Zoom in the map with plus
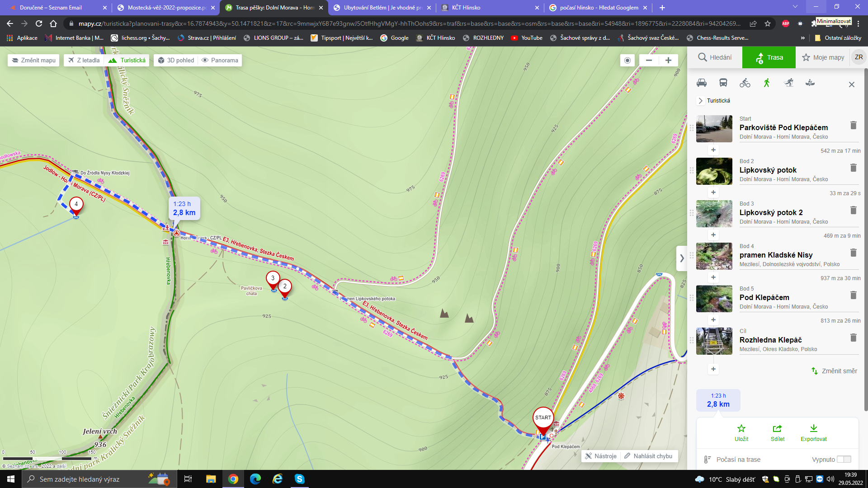The image size is (868, 488). click(668, 60)
